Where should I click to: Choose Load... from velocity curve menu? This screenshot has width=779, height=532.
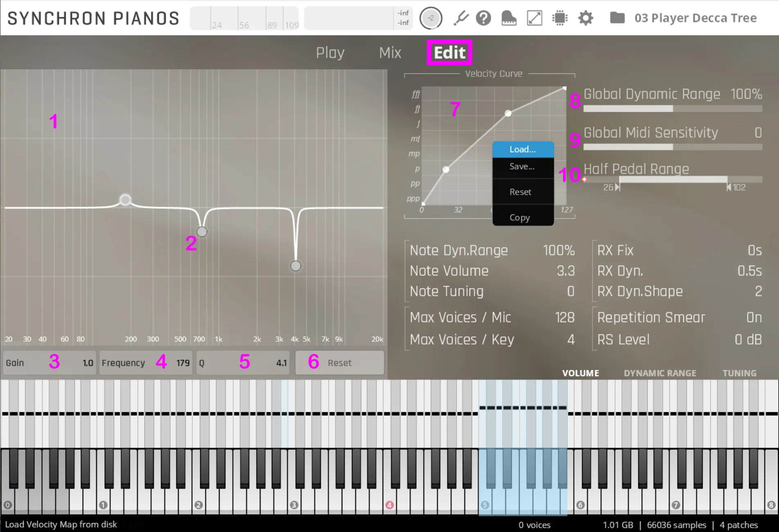coord(522,149)
